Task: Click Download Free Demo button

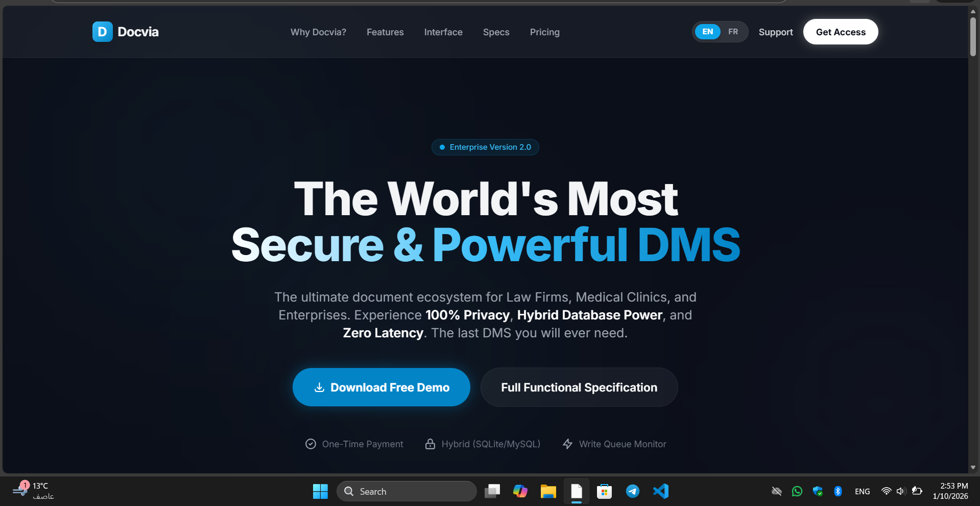Action: coord(381,387)
